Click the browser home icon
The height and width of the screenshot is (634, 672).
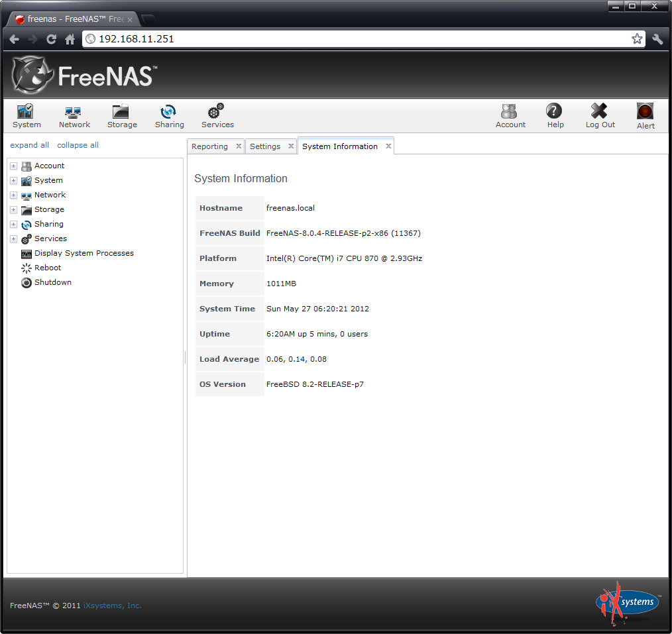click(70, 39)
